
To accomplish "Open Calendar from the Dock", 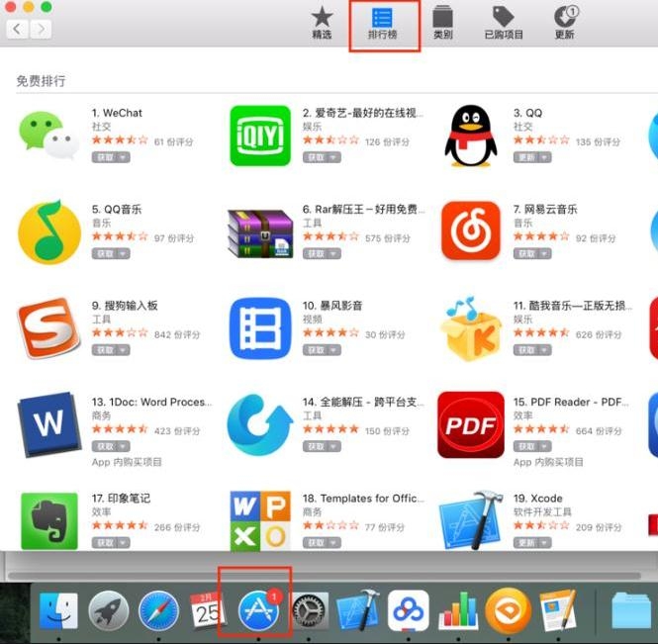I will click(x=208, y=610).
